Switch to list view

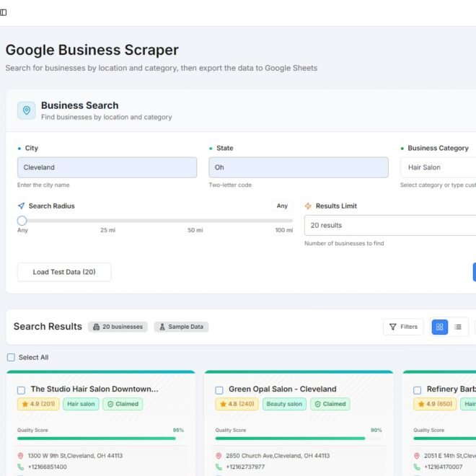(x=458, y=327)
